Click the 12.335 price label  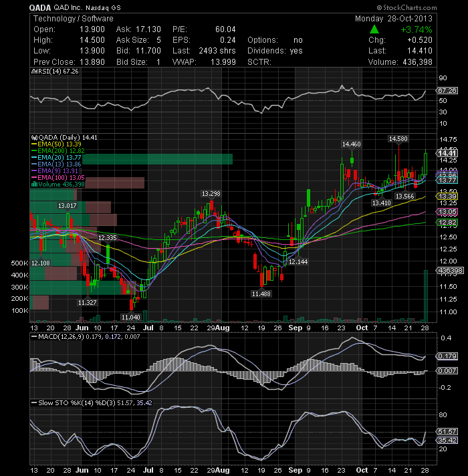(x=108, y=238)
